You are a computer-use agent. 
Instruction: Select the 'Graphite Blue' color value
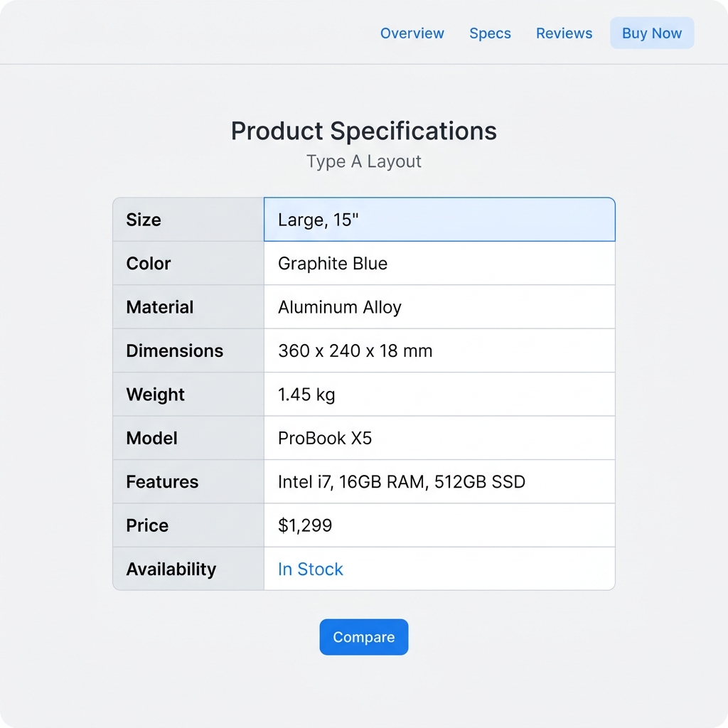(333, 263)
